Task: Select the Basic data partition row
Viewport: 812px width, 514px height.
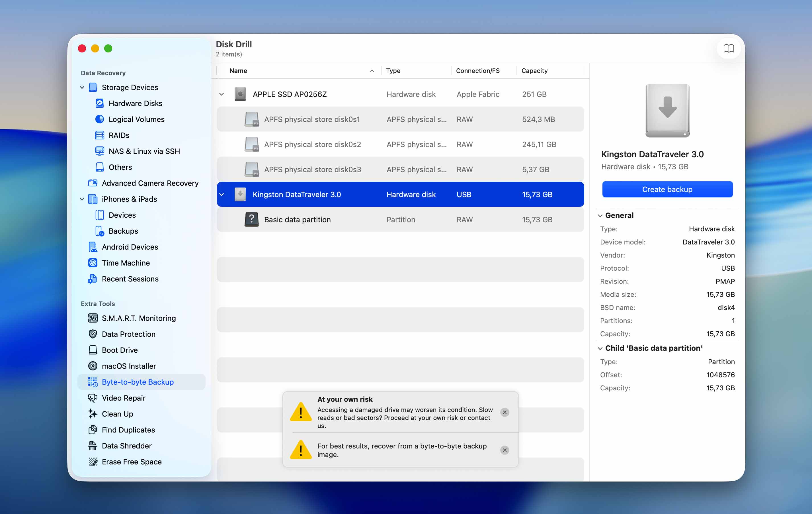Action: click(x=400, y=219)
